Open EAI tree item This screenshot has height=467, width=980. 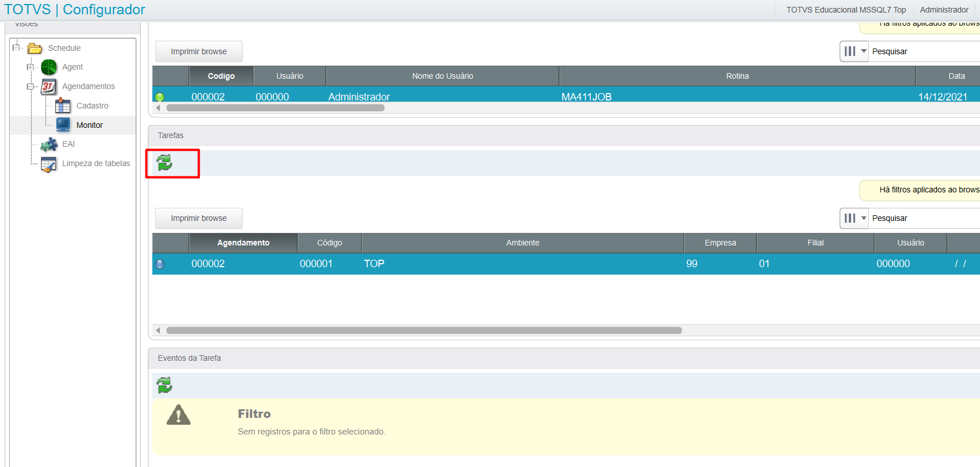coord(68,144)
